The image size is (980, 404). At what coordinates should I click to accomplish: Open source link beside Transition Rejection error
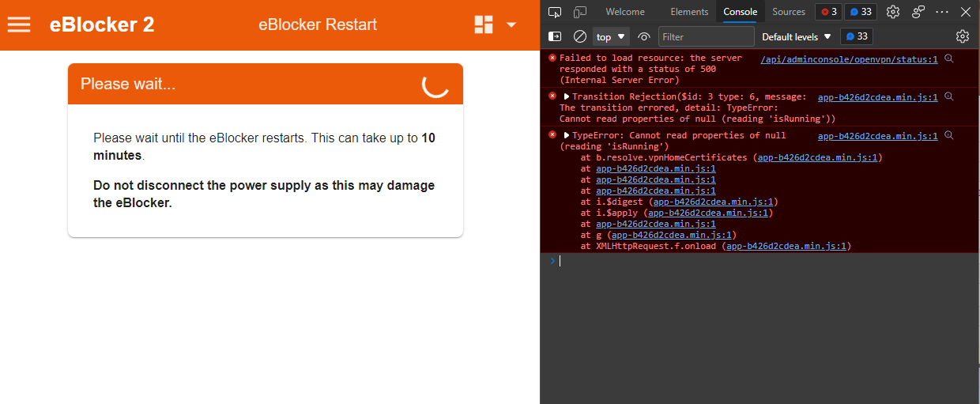click(878, 97)
